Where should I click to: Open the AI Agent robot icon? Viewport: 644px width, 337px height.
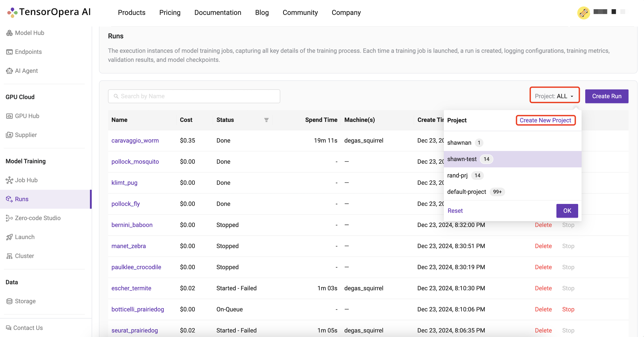click(9, 71)
